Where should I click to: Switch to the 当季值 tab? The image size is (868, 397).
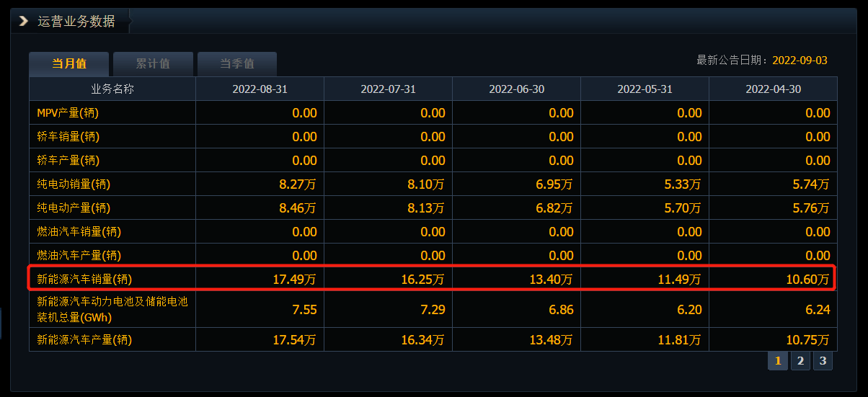click(x=237, y=64)
